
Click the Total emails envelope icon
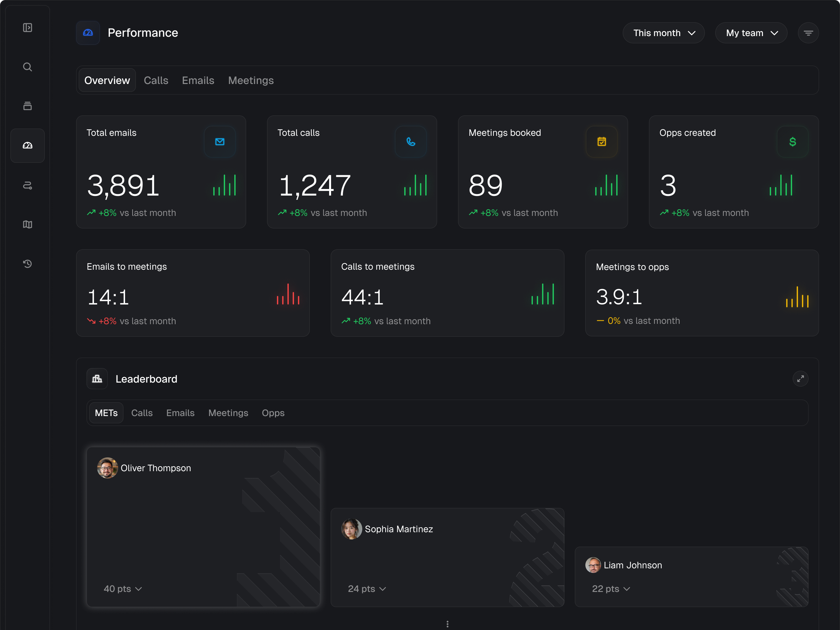coord(220,142)
